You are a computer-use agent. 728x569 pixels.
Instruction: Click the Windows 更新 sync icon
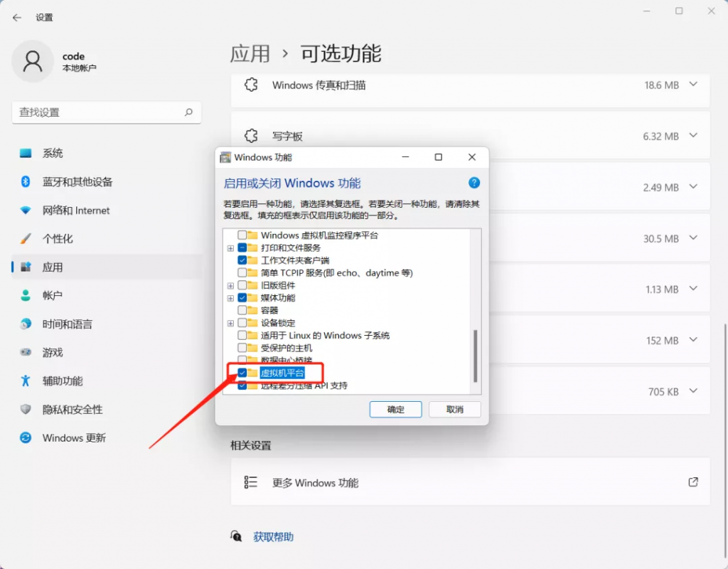26,437
